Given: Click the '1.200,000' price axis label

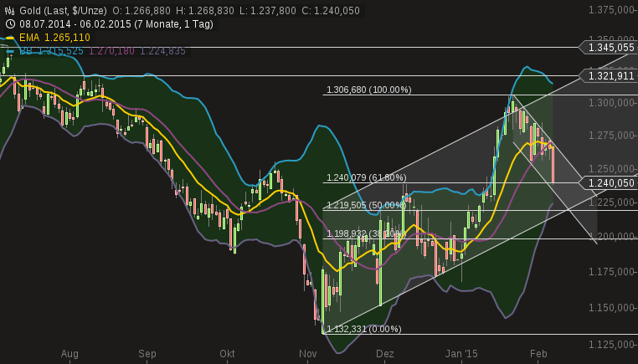Looking at the screenshot, I should coord(611,236).
